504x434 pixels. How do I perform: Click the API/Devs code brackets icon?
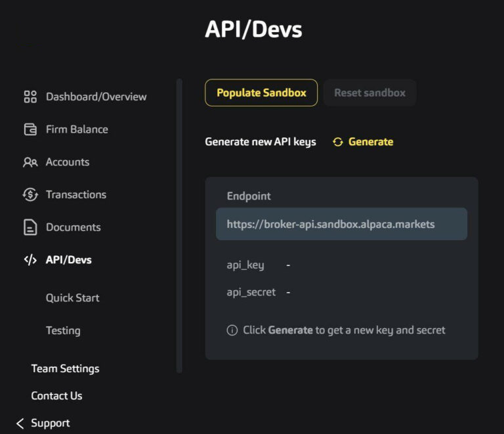click(30, 260)
